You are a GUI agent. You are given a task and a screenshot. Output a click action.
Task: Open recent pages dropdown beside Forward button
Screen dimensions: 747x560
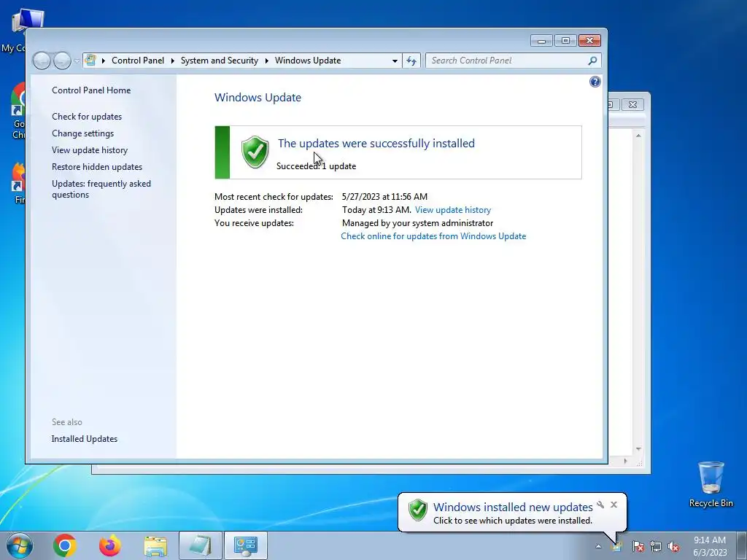77,61
